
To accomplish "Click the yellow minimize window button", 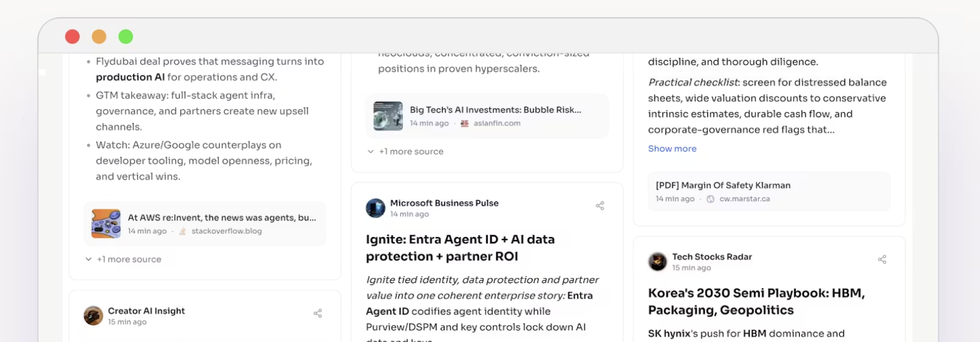I will (99, 37).
